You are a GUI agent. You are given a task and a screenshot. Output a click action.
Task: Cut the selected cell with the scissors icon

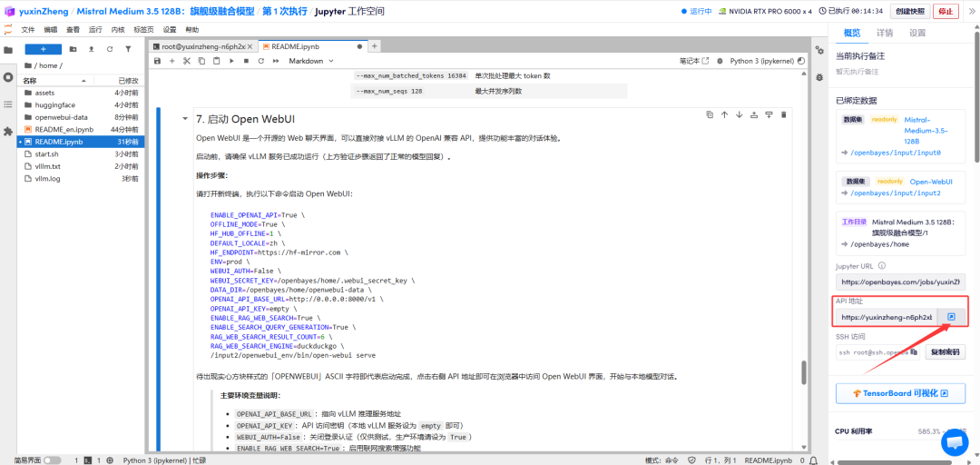click(186, 62)
